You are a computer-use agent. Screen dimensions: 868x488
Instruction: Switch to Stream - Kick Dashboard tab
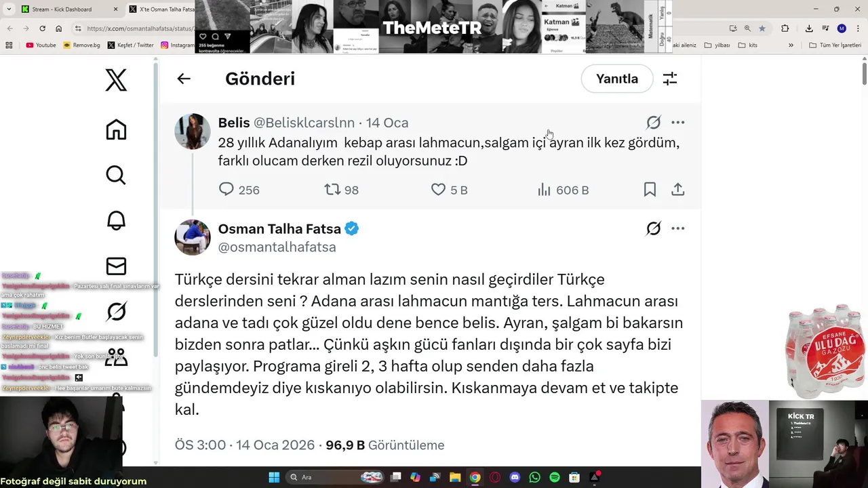pyautogui.click(x=61, y=9)
